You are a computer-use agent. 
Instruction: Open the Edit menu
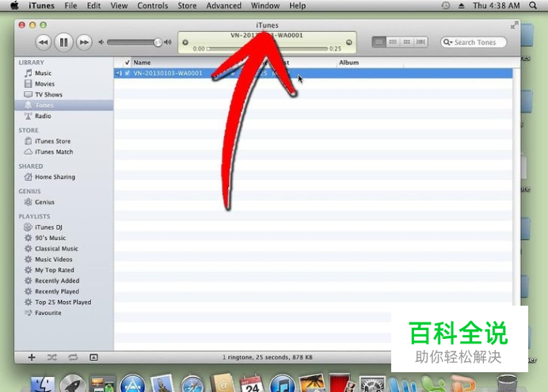click(93, 6)
